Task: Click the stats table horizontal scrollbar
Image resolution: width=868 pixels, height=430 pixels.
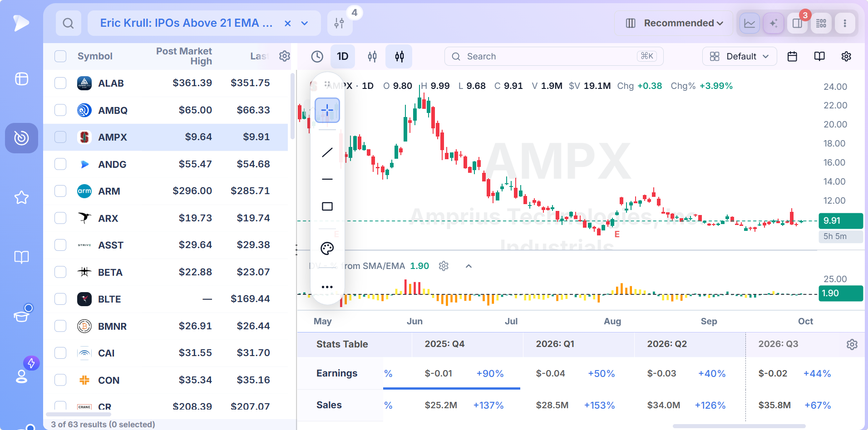Action: (x=739, y=426)
